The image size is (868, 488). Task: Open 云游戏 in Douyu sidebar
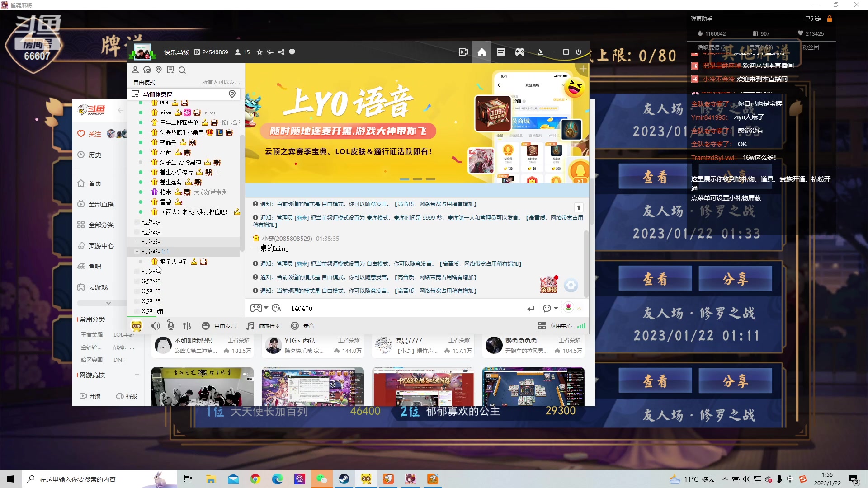(93, 287)
